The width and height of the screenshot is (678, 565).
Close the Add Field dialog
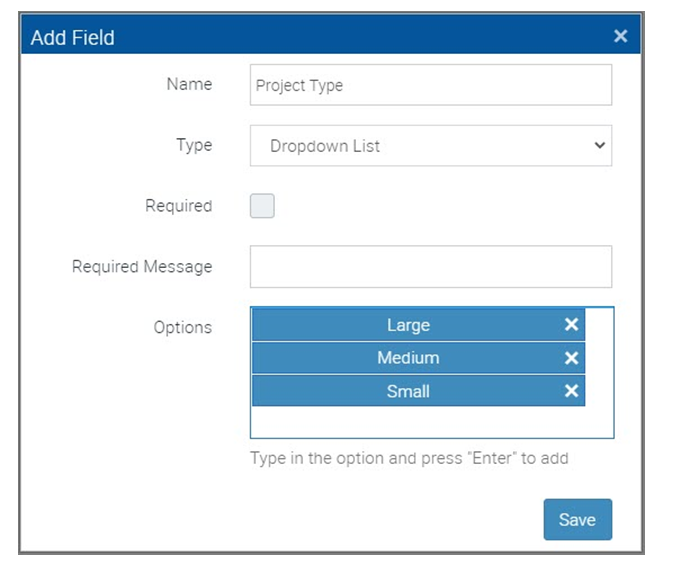coord(620,36)
